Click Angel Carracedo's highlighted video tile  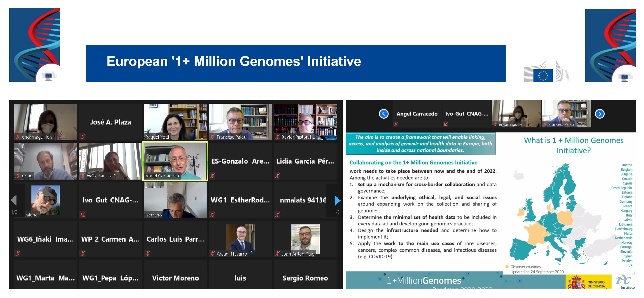coord(175,161)
